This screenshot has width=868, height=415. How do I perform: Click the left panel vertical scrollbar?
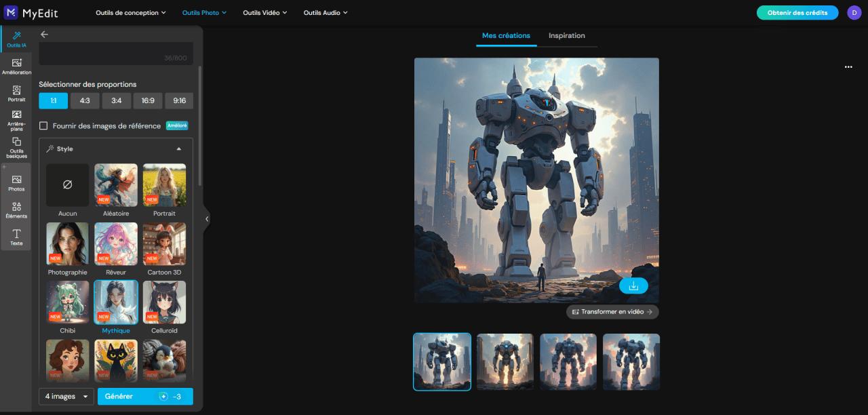point(199,125)
